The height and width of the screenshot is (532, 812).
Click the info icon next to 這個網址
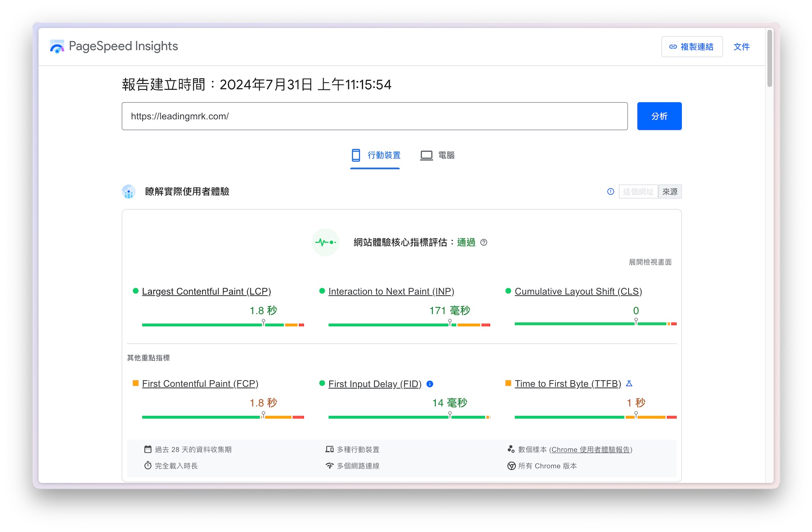click(x=611, y=192)
